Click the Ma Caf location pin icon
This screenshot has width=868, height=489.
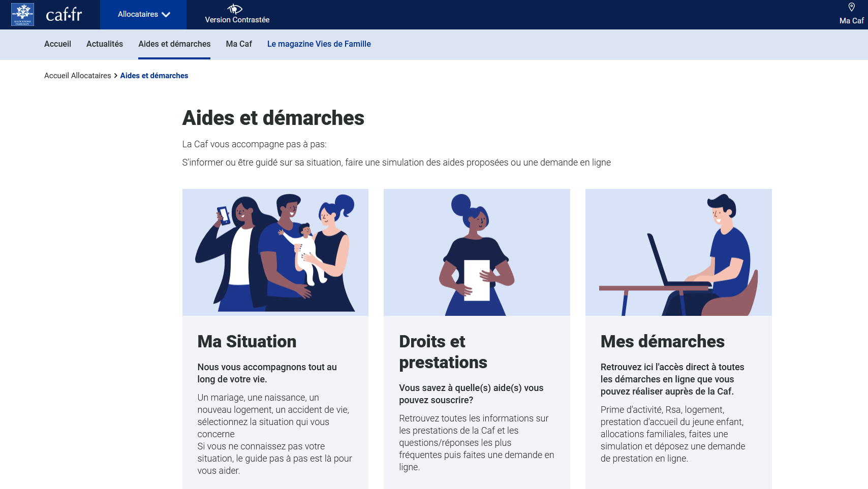tap(851, 7)
